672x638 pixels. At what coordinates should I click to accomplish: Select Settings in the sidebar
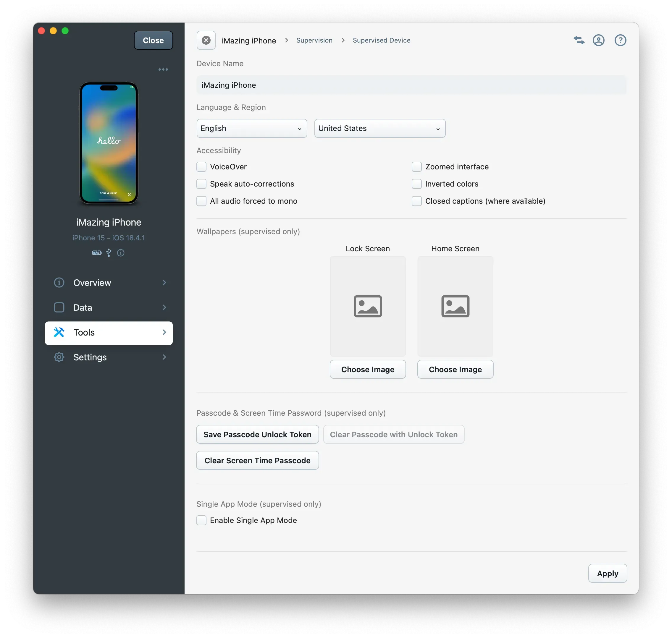click(90, 357)
